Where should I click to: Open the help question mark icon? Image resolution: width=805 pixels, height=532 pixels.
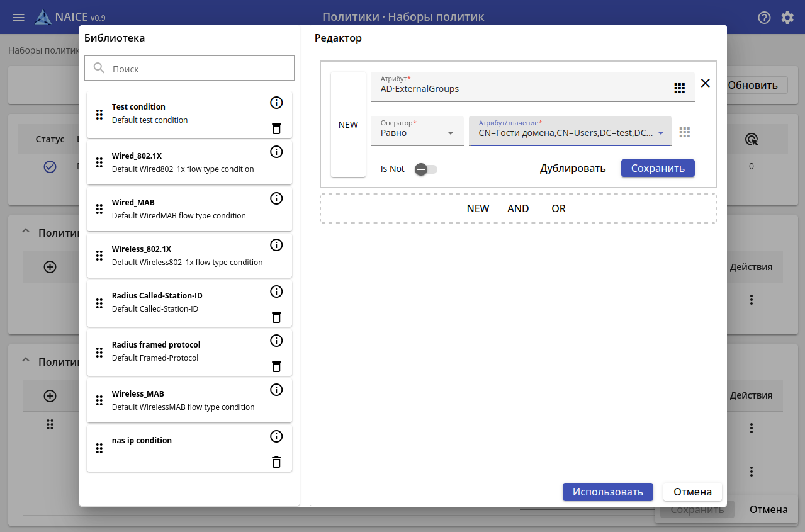point(764,18)
